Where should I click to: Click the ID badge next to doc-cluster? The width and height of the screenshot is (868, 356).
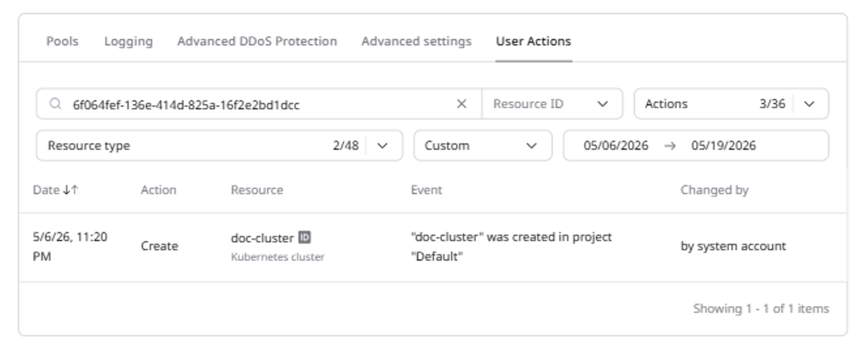click(x=304, y=238)
